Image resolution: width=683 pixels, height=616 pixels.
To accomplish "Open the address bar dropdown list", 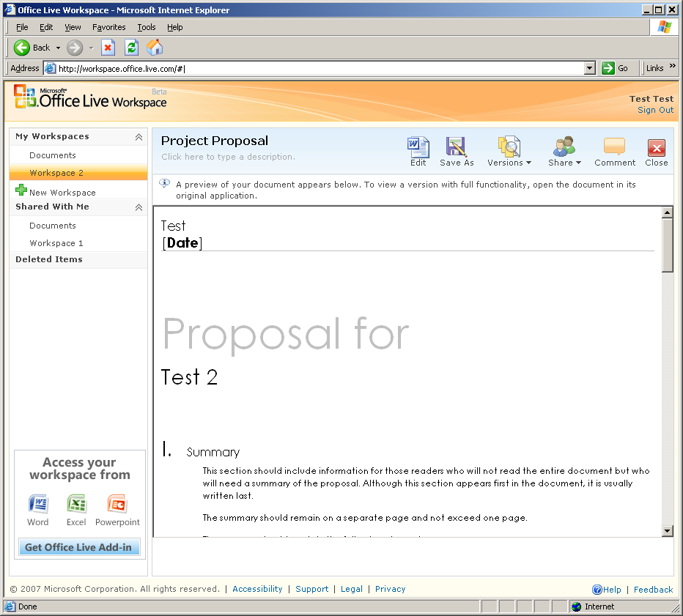I will pyautogui.click(x=590, y=68).
